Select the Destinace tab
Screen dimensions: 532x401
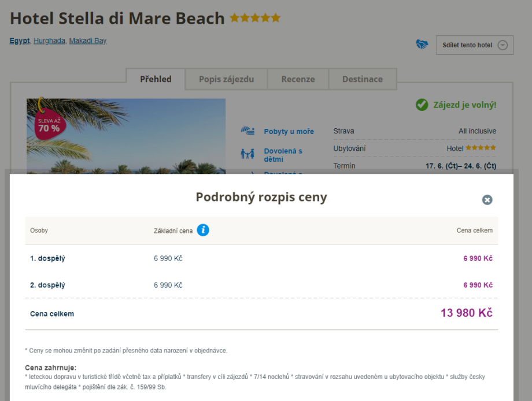click(x=363, y=79)
